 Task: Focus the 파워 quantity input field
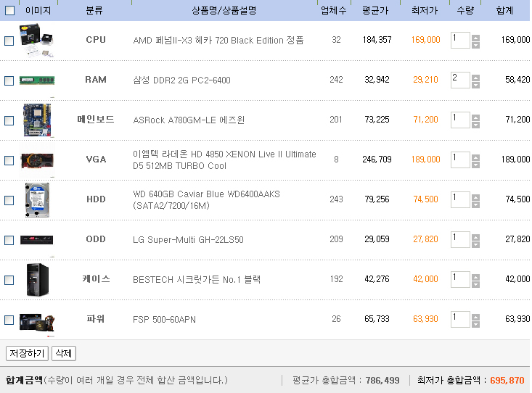[460, 320]
